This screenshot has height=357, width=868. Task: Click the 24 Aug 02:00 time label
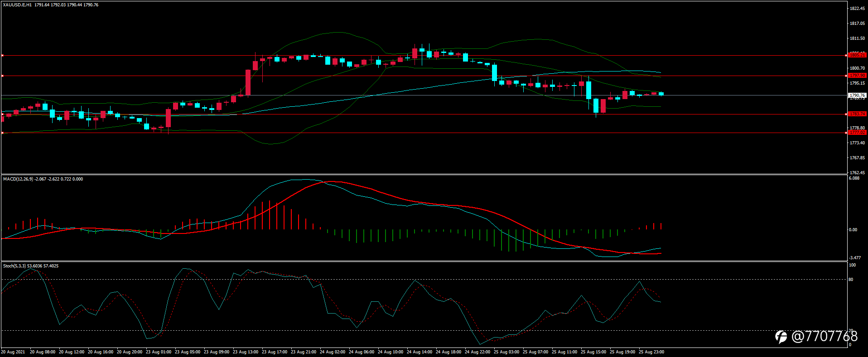click(x=333, y=352)
